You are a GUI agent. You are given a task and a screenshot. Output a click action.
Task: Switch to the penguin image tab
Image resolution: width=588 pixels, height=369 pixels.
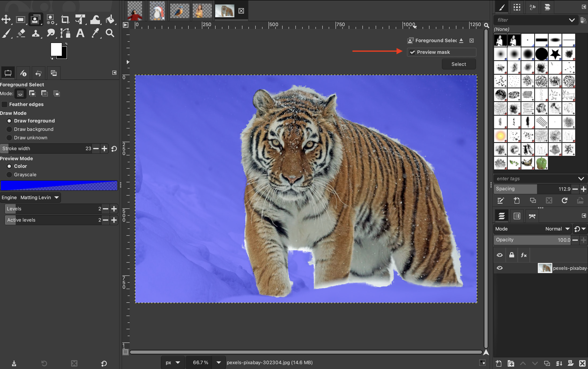pyautogui.click(x=157, y=11)
